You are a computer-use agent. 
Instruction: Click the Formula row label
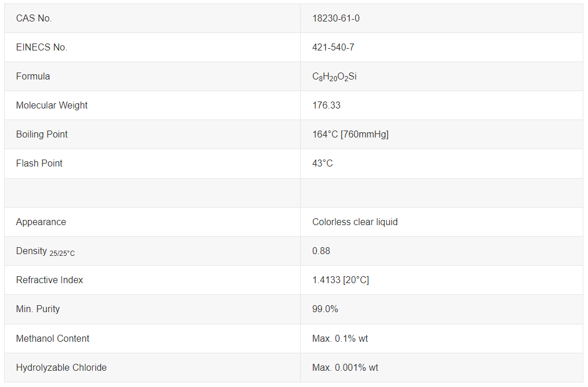click(x=33, y=77)
